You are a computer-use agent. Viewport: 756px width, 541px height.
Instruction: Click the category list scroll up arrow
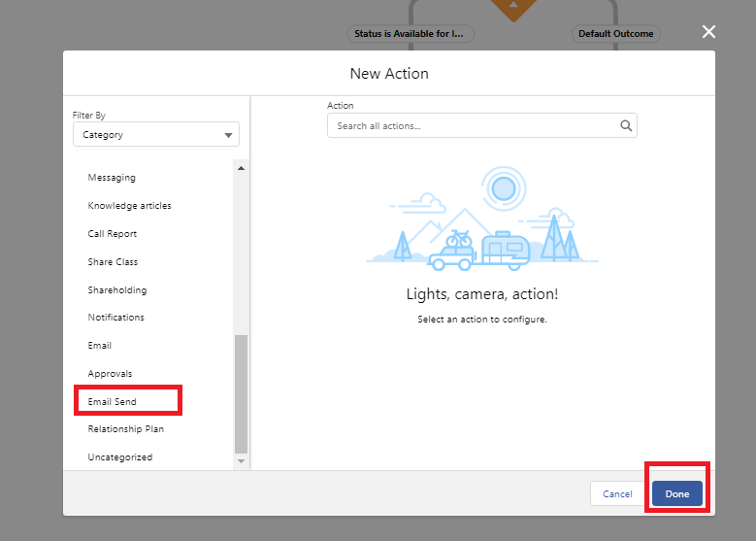tap(242, 168)
